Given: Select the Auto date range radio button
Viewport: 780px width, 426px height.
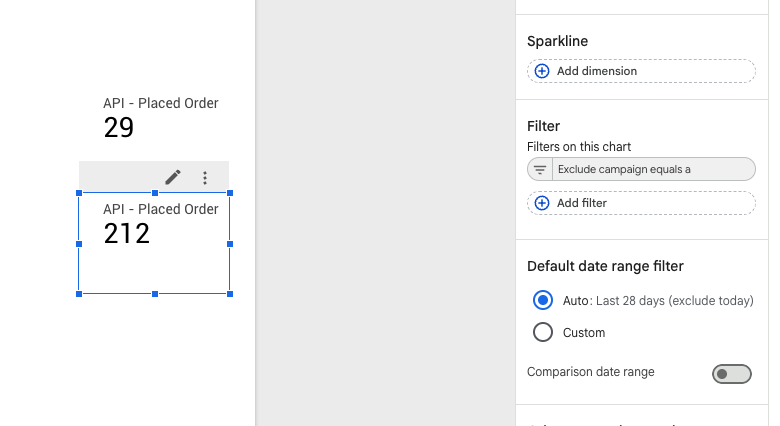Looking at the screenshot, I should coord(543,300).
